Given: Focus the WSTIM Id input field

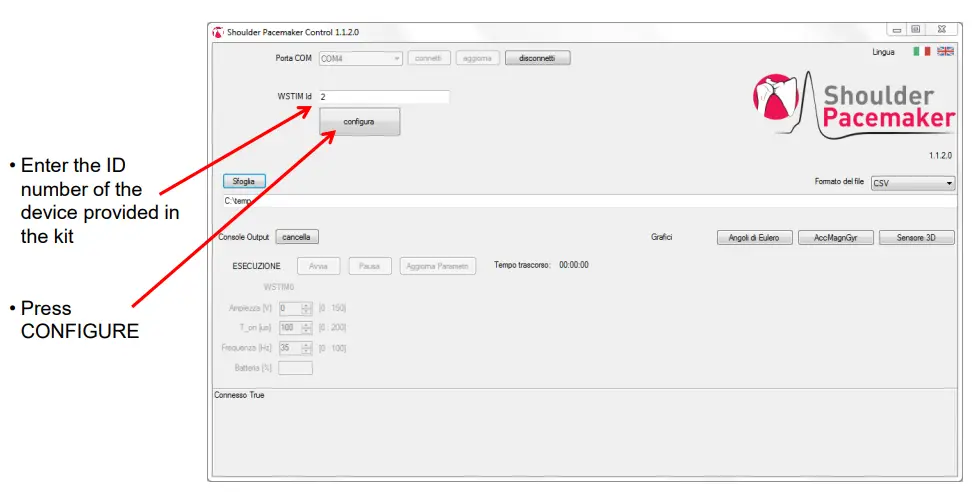Looking at the screenshot, I should tap(384, 97).
